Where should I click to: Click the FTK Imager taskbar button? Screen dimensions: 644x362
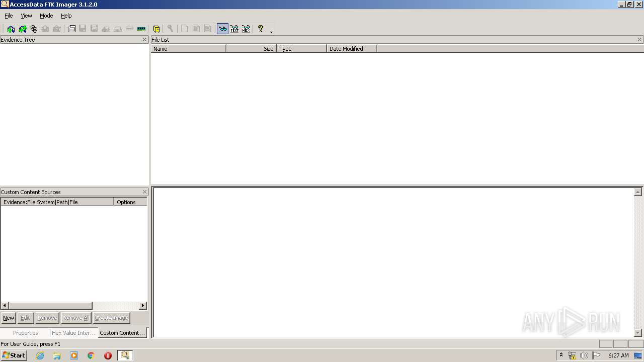125,355
